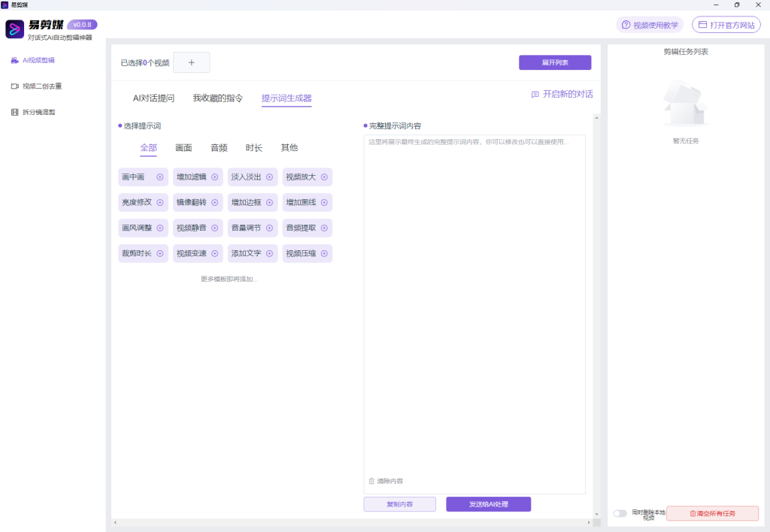Click the 清空所有任务 button
Image resolution: width=770 pixels, height=532 pixels.
[x=713, y=513]
